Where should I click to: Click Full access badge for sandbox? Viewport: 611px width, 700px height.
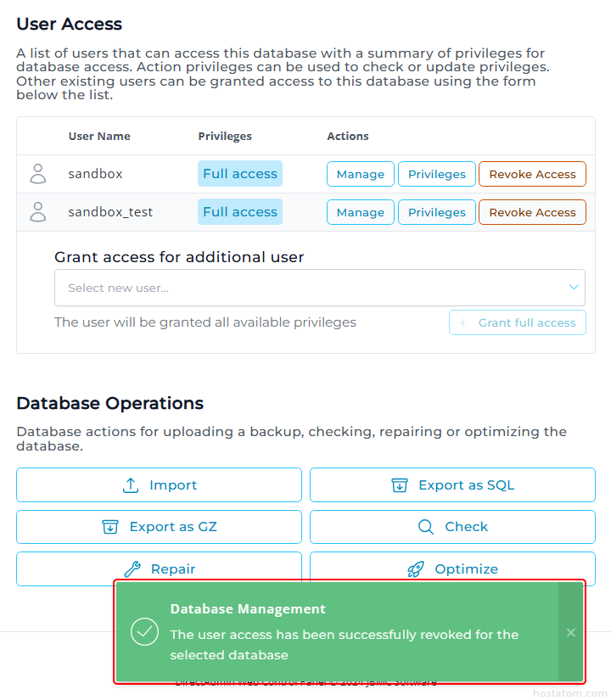(x=240, y=174)
